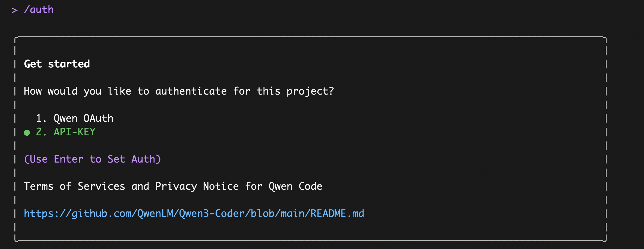
Task: Click the word "project?" ending the question
Action: [310, 91]
